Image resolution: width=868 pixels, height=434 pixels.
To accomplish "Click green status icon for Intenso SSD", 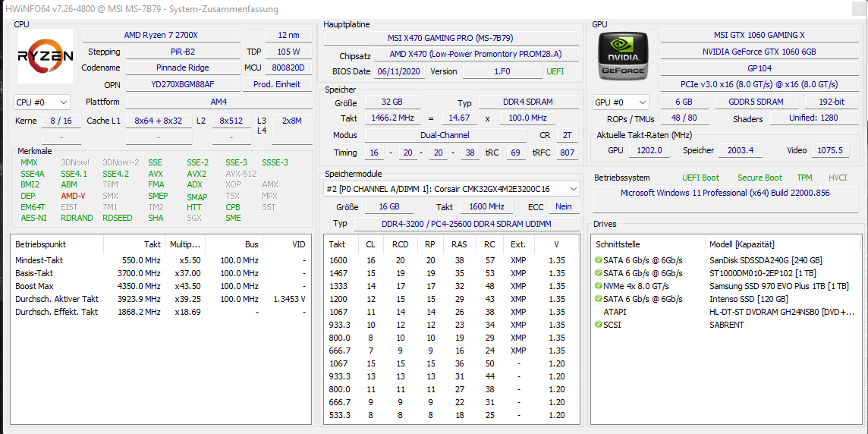I will click(x=599, y=299).
